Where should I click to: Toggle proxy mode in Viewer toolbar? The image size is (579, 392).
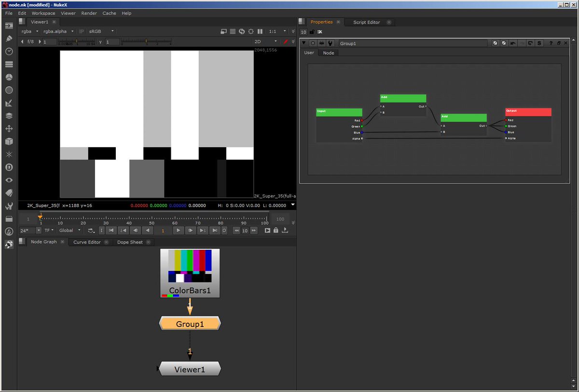224,31
